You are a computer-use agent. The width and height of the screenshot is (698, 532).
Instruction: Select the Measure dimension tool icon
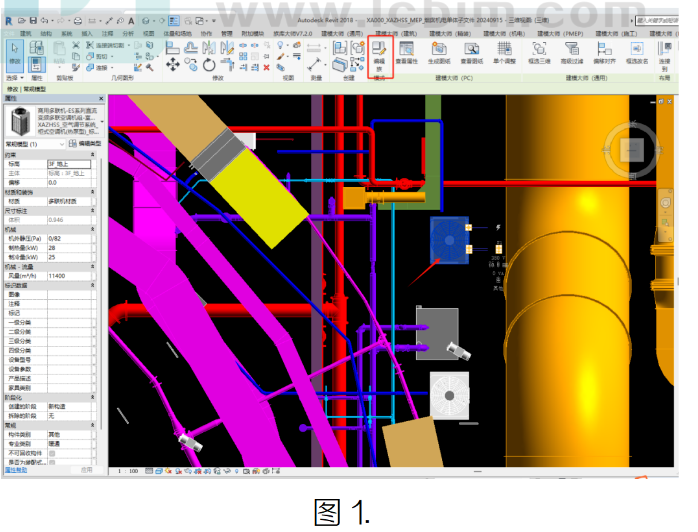(314, 65)
